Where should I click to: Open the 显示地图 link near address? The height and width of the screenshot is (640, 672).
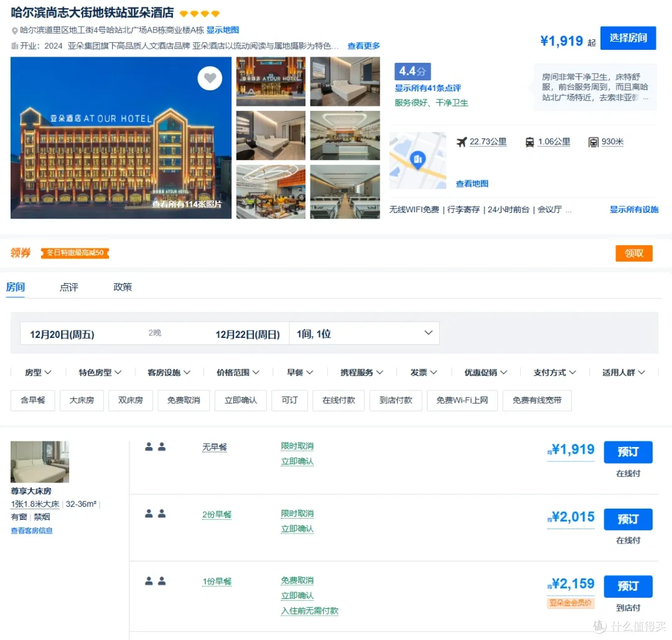click(222, 30)
